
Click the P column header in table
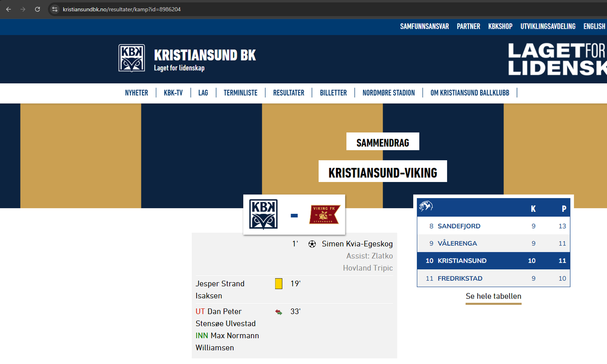(563, 208)
